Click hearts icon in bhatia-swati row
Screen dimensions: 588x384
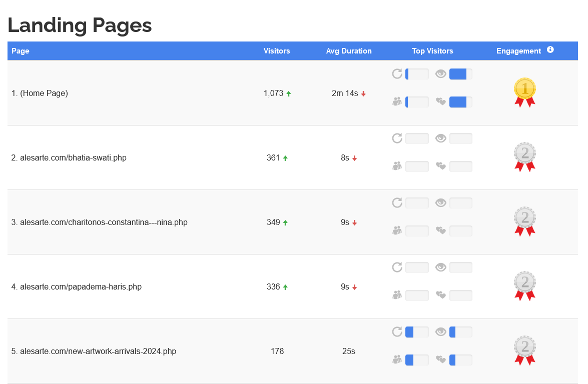[x=441, y=166]
